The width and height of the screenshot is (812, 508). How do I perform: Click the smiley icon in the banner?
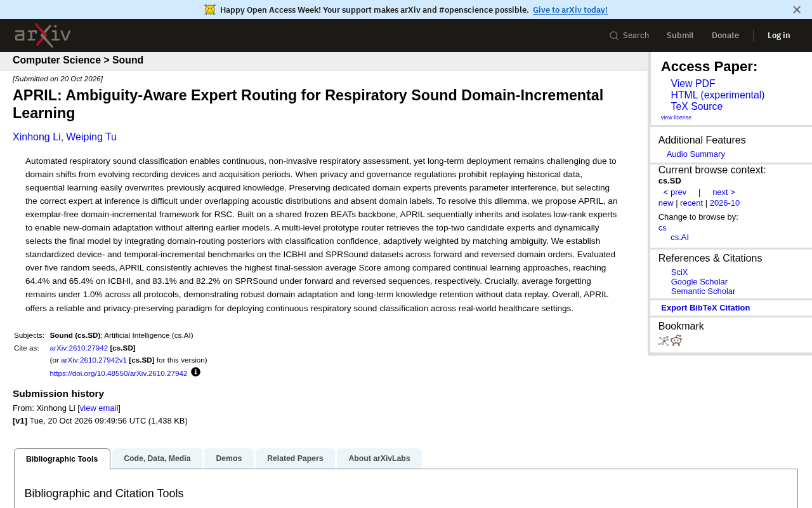click(x=210, y=10)
